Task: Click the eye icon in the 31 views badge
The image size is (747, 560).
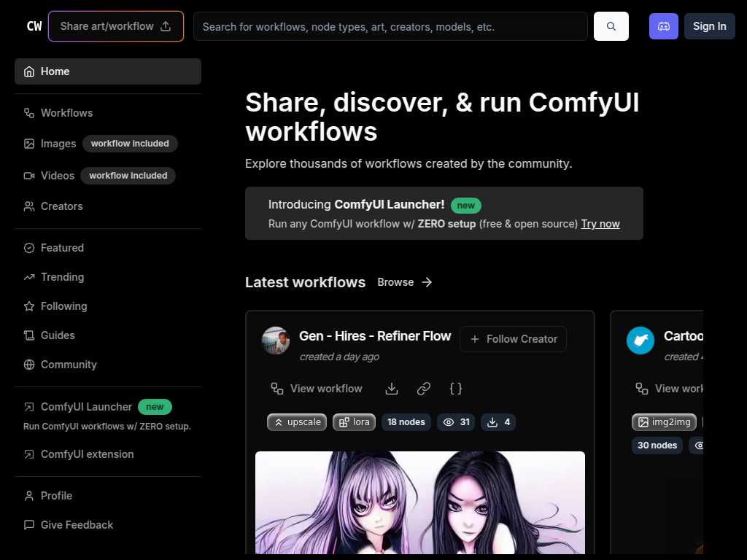Action: (449, 422)
